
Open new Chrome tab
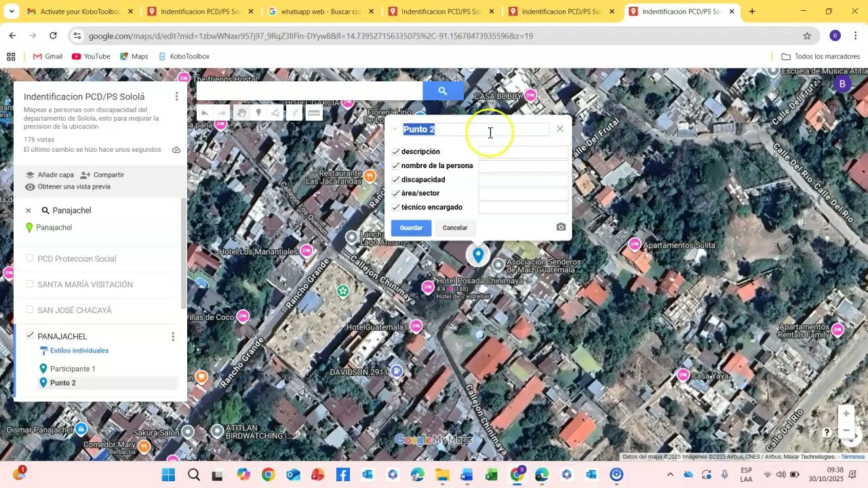click(752, 12)
